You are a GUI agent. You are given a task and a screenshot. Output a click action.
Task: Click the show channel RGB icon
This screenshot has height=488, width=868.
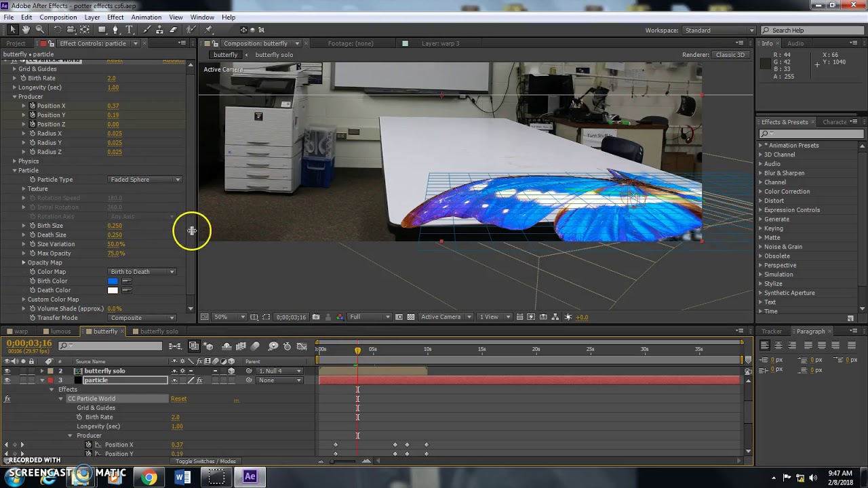(339, 317)
